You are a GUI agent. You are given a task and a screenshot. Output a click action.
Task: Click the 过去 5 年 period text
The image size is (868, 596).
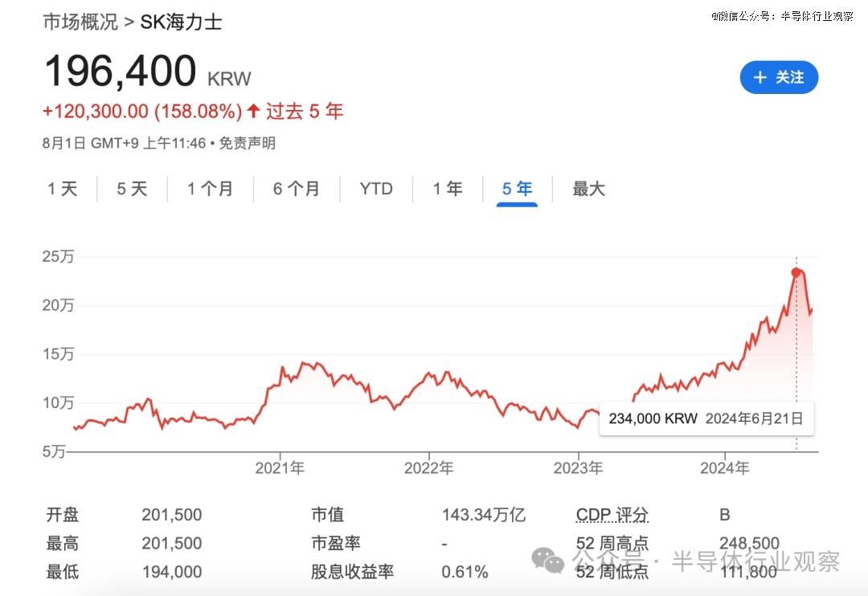(305, 111)
